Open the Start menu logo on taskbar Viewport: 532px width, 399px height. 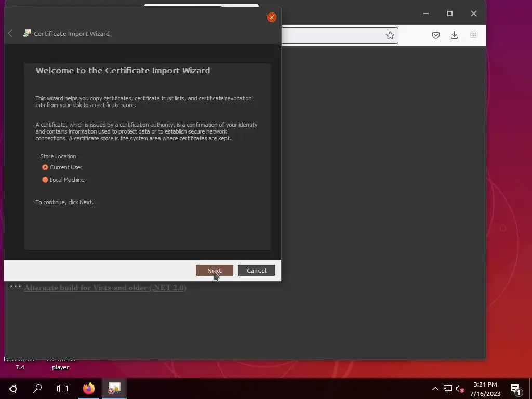(13, 389)
